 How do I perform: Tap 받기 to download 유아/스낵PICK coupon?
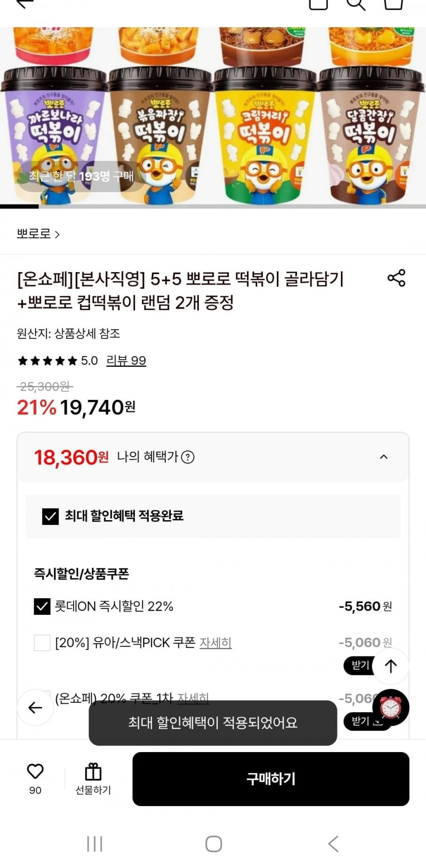click(x=360, y=665)
